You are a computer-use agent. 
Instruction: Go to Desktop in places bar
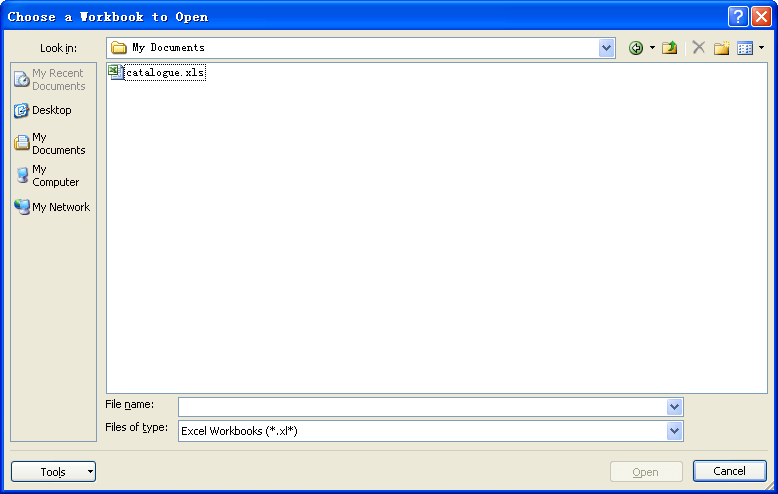click(43, 110)
